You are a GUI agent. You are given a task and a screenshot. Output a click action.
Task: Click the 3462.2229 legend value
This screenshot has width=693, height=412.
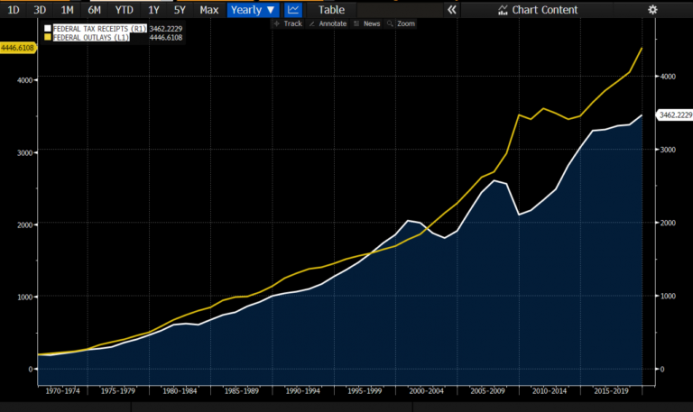[166, 29]
